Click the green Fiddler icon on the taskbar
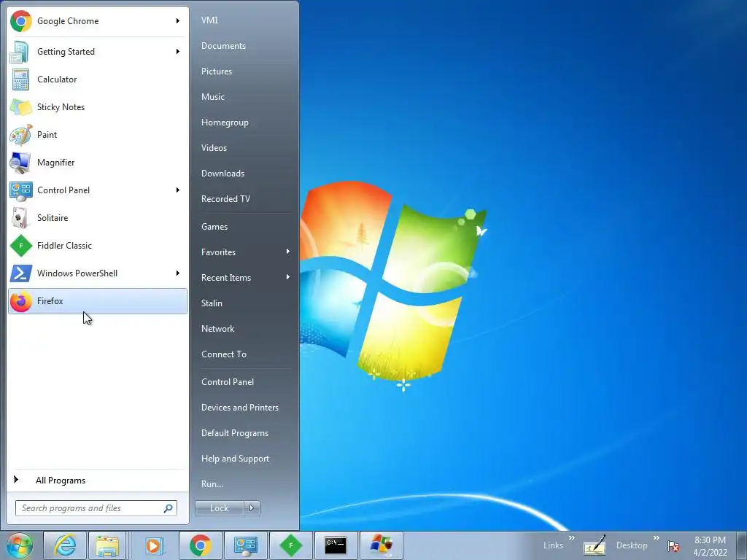This screenshot has height=560, width=747. tap(290, 545)
